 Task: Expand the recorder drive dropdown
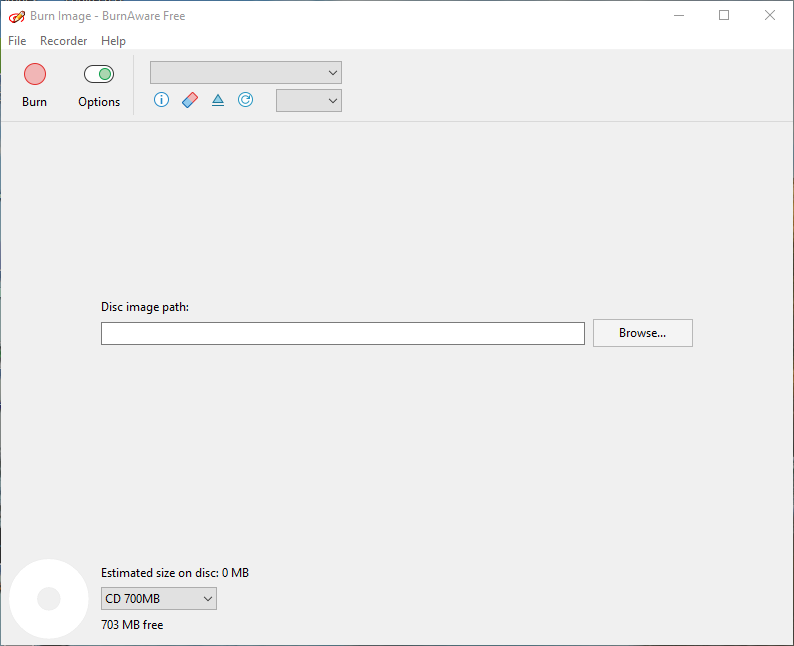click(x=246, y=72)
